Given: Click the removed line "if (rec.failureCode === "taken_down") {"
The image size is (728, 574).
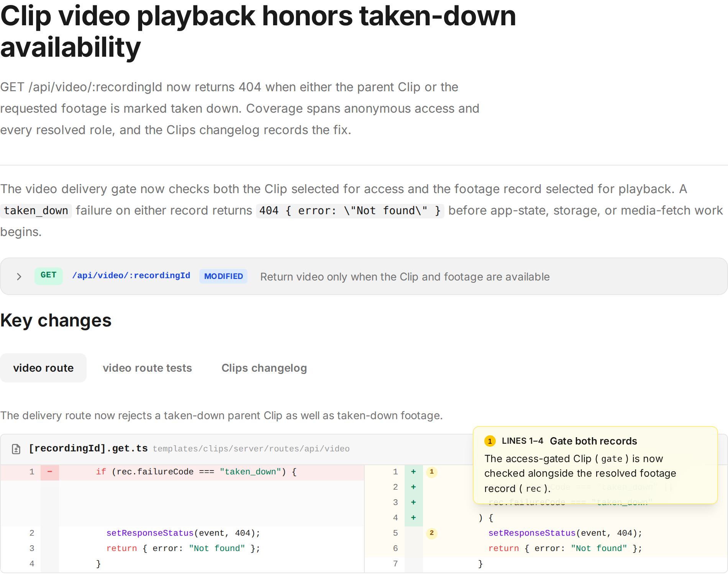Looking at the screenshot, I should [x=196, y=472].
